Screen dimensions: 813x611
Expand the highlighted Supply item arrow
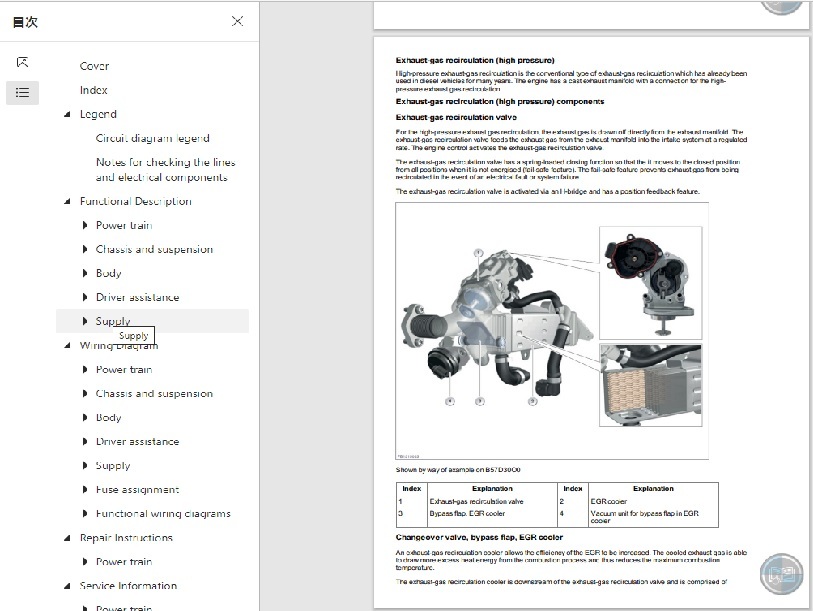coord(85,321)
